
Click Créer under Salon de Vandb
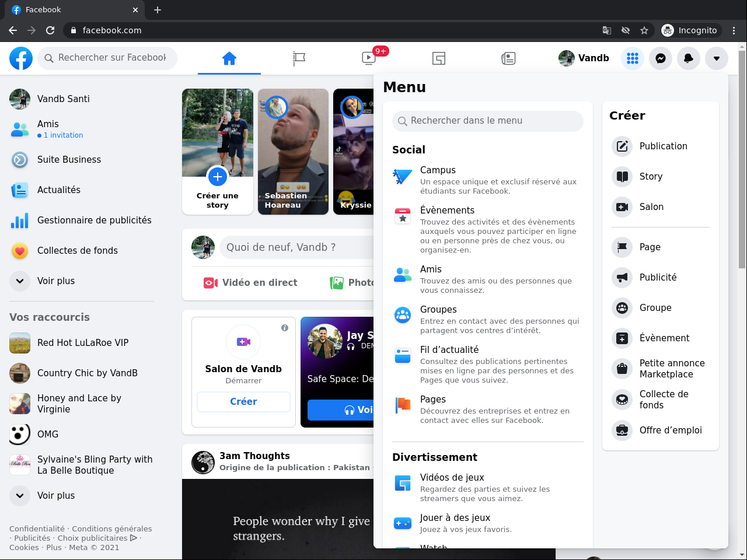pos(243,402)
